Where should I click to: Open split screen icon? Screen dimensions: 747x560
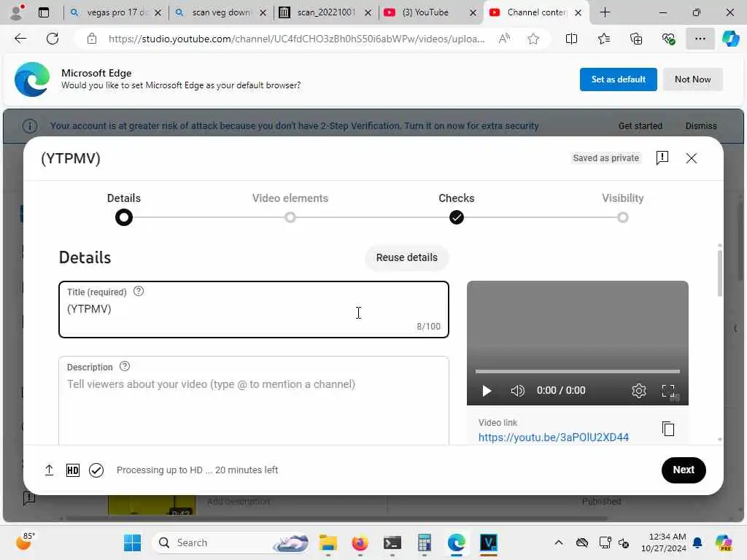click(x=571, y=39)
